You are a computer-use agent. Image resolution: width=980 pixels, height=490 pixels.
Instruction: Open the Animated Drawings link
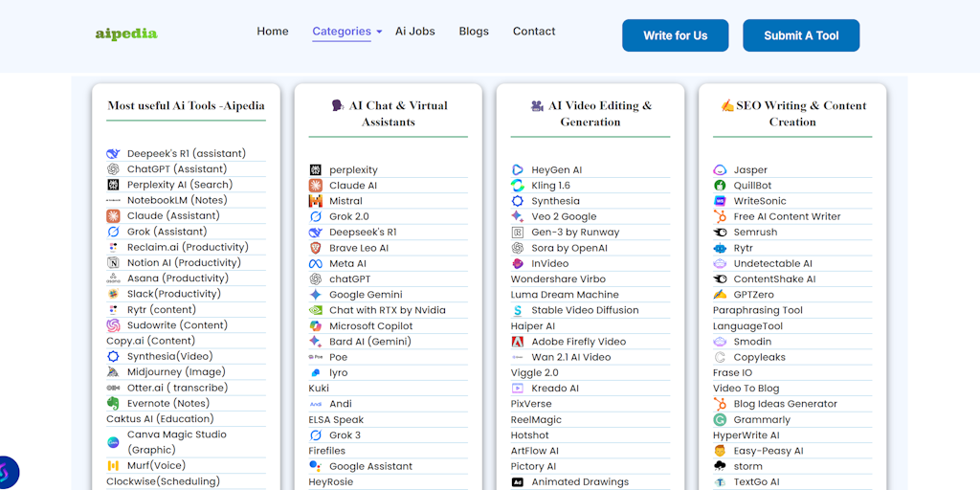point(581,482)
